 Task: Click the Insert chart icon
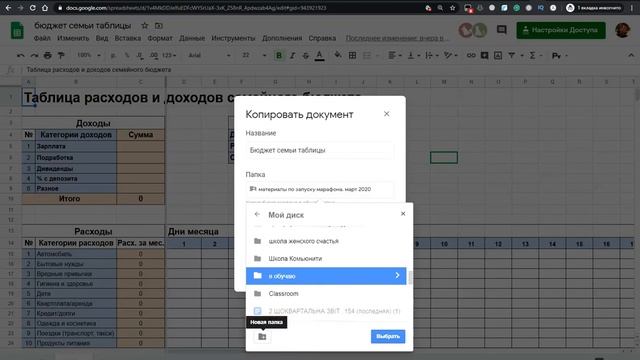click(498, 55)
